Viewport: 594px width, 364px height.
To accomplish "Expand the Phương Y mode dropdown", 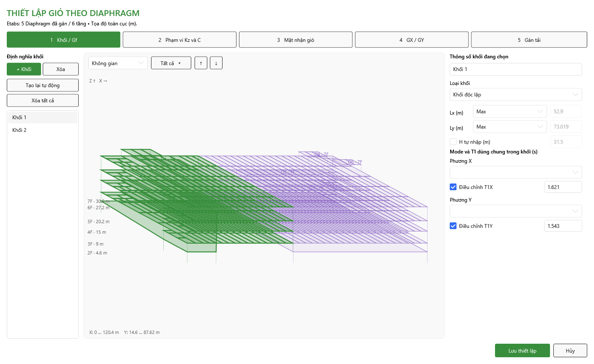I will (516, 211).
